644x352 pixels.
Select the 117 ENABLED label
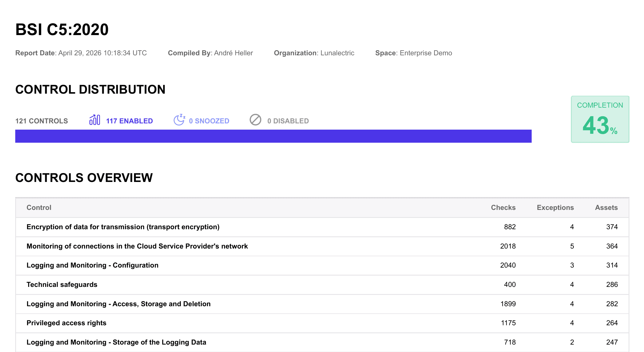(129, 121)
